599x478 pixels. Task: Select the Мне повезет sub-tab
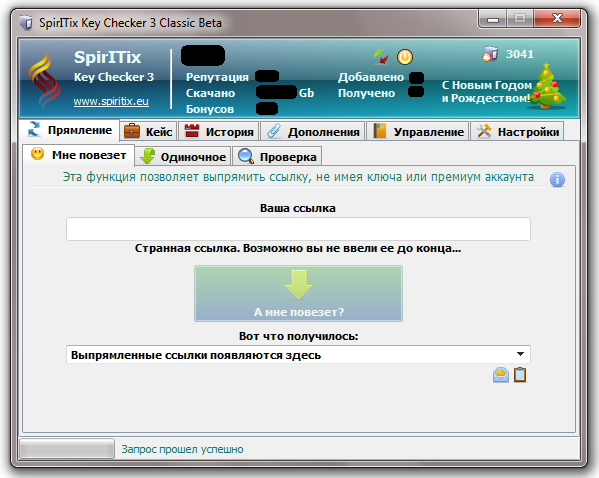click(78, 155)
